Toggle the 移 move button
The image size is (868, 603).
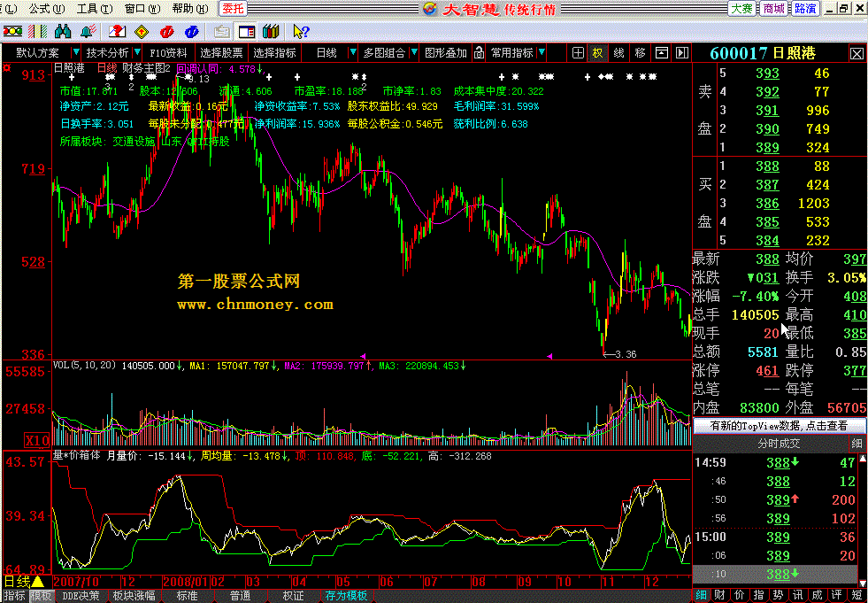[x=641, y=53]
